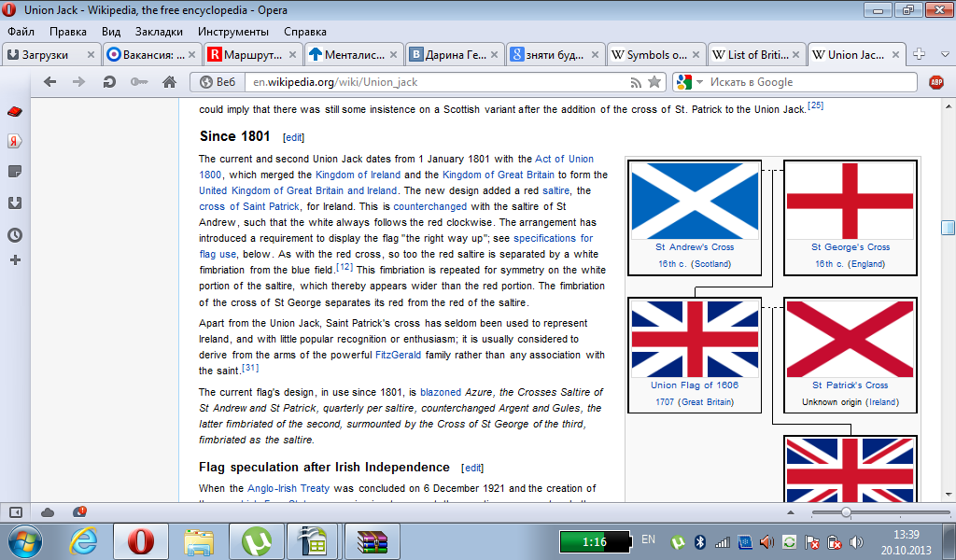Switch to the Загрузки tab
This screenshot has height=560, width=956.
point(51,55)
